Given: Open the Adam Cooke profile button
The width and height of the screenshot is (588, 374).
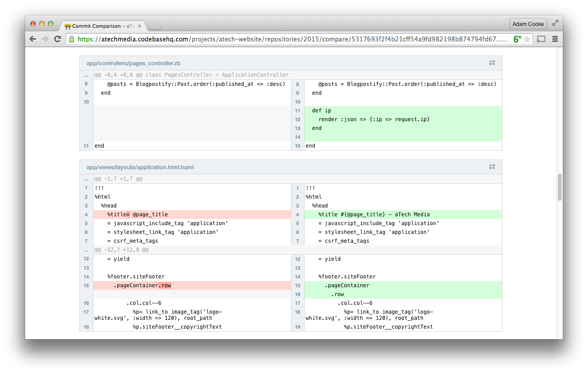Looking at the screenshot, I should pyautogui.click(x=528, y=24).
